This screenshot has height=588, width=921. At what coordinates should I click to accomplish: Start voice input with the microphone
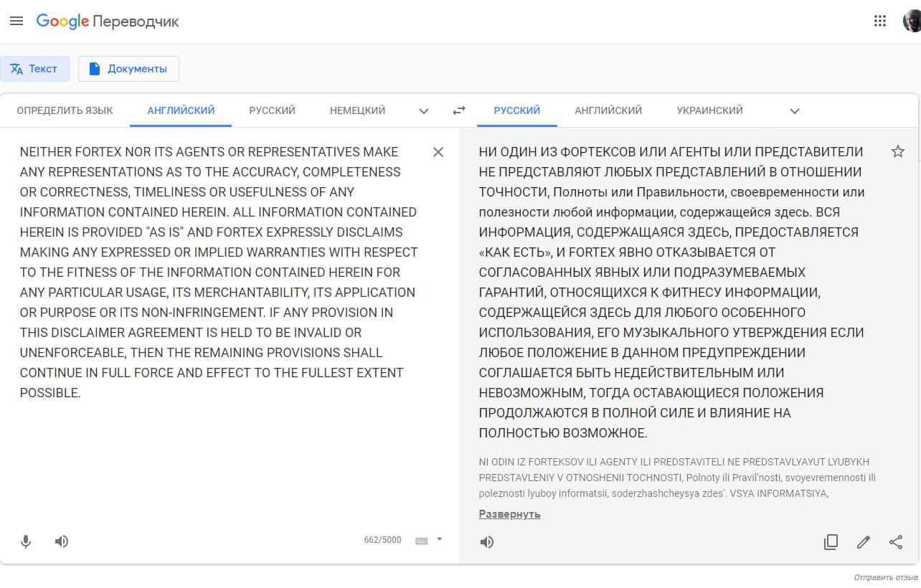pos(26,541)
